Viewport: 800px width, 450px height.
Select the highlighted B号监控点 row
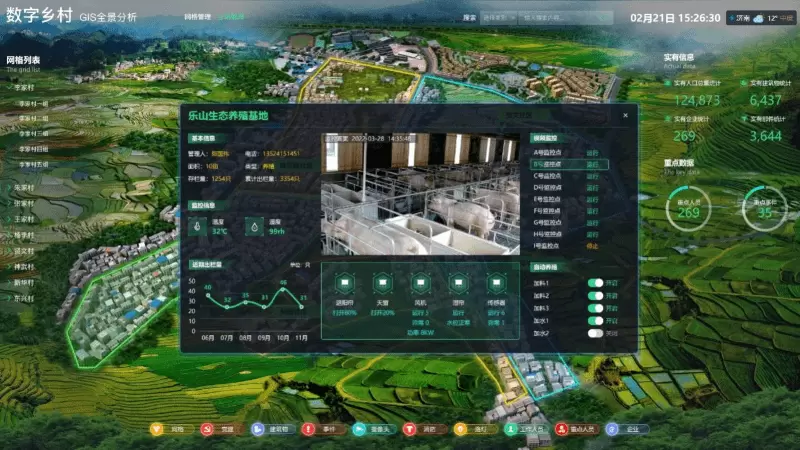point(569,164)
